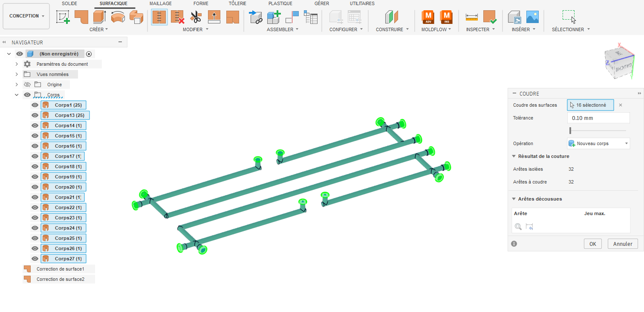The width and height of the screenshot is (644, 312).
Task: Show the hidden Origine folder
Action: [27, 85]
